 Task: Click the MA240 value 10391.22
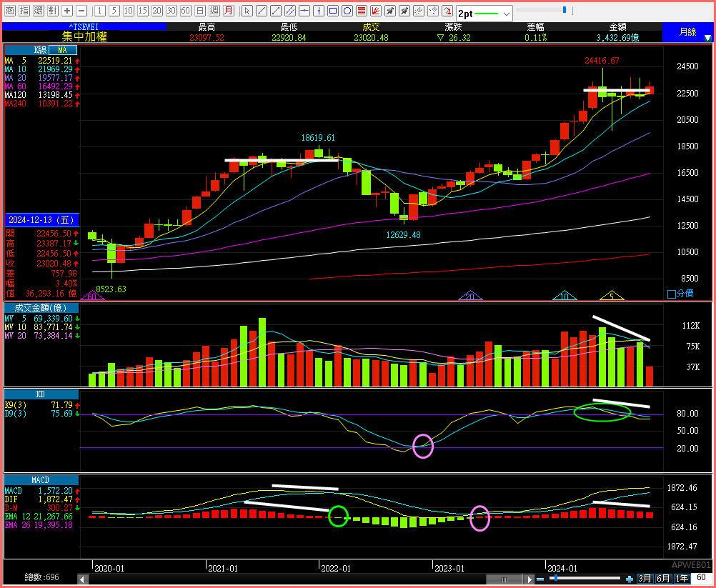[55, 104]
